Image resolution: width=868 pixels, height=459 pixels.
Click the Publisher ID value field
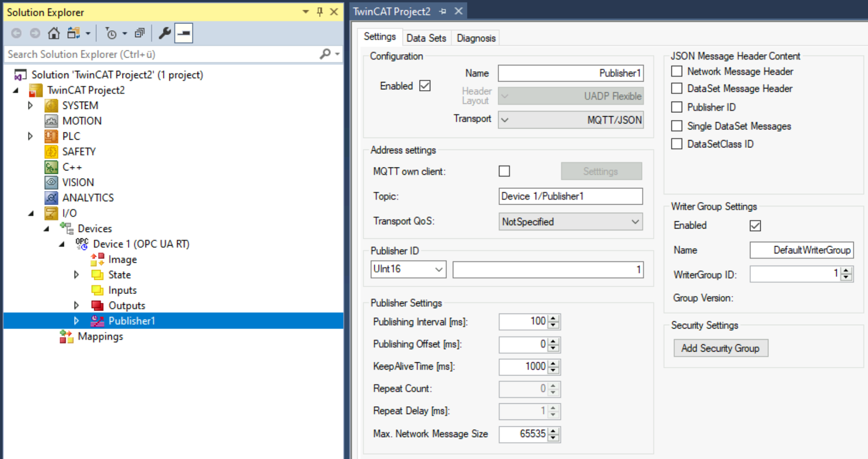coord(548,270)
